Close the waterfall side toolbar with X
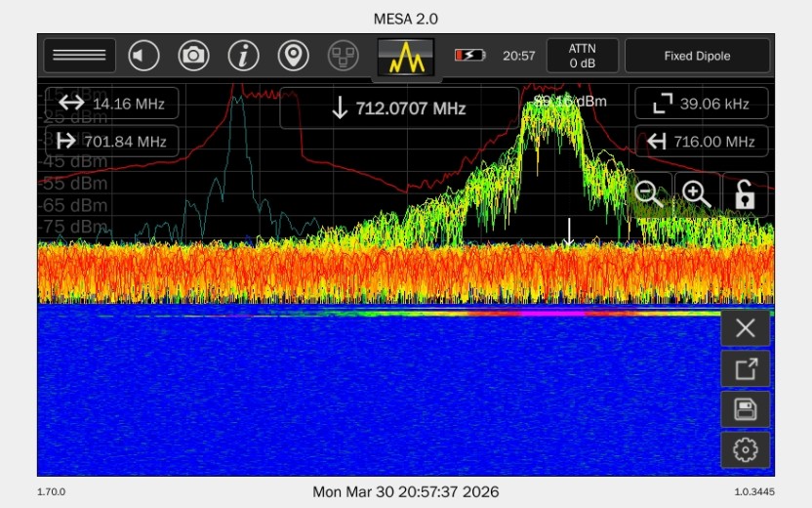The width and height of the screenshot is (812, 508). click(x=746, y=328)
